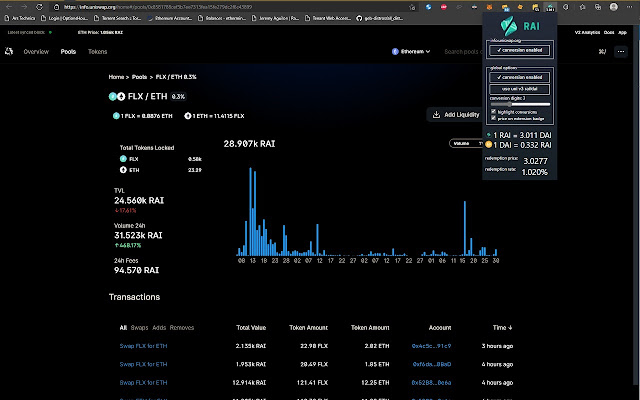Reload the page with the refresh icon

pos(38,5)
